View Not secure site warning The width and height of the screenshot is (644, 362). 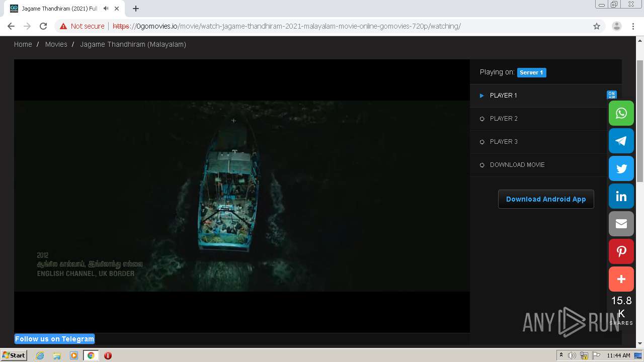click(x=82, y=26)
